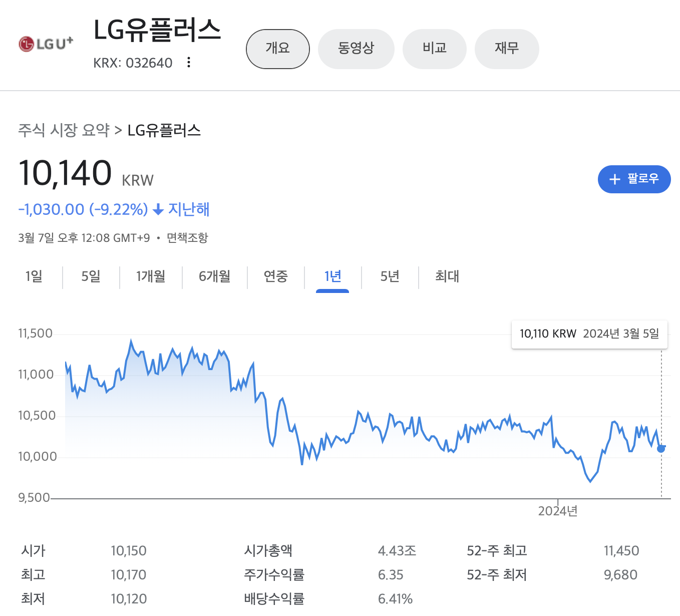
Task: Click the LG U+ logo icon
Action: (46, 44)
